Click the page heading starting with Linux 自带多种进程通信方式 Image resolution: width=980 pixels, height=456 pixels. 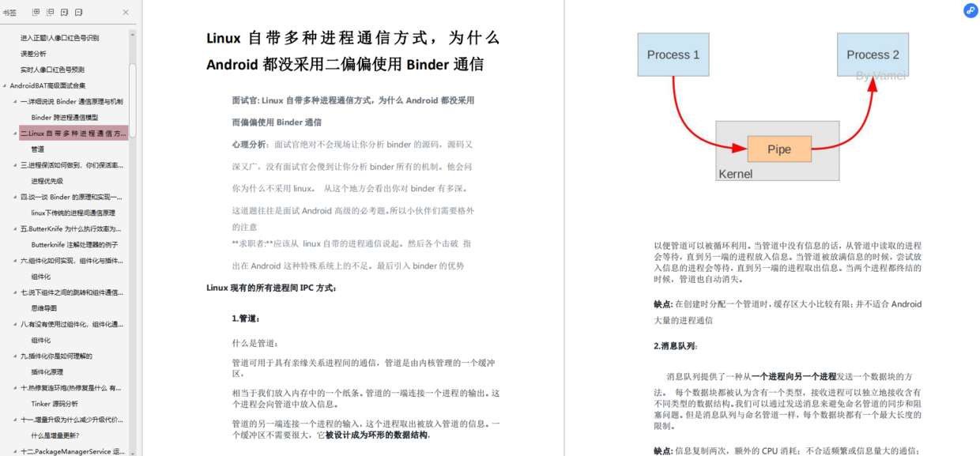(352, 51)
